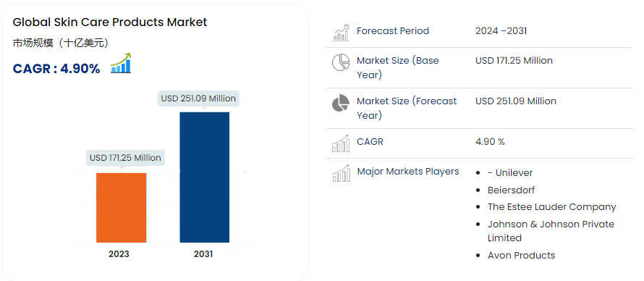
Task: Click the 2031 axis label
Action: point(203,254)
